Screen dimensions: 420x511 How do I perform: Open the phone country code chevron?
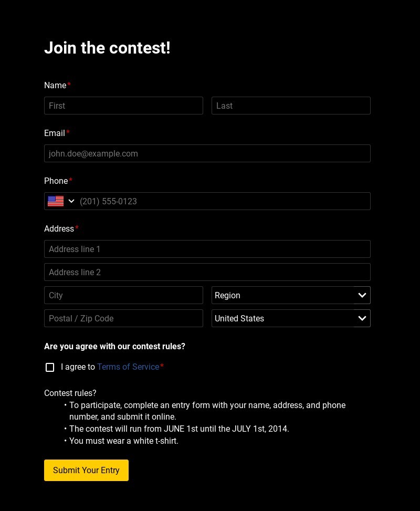coord(71,201)
